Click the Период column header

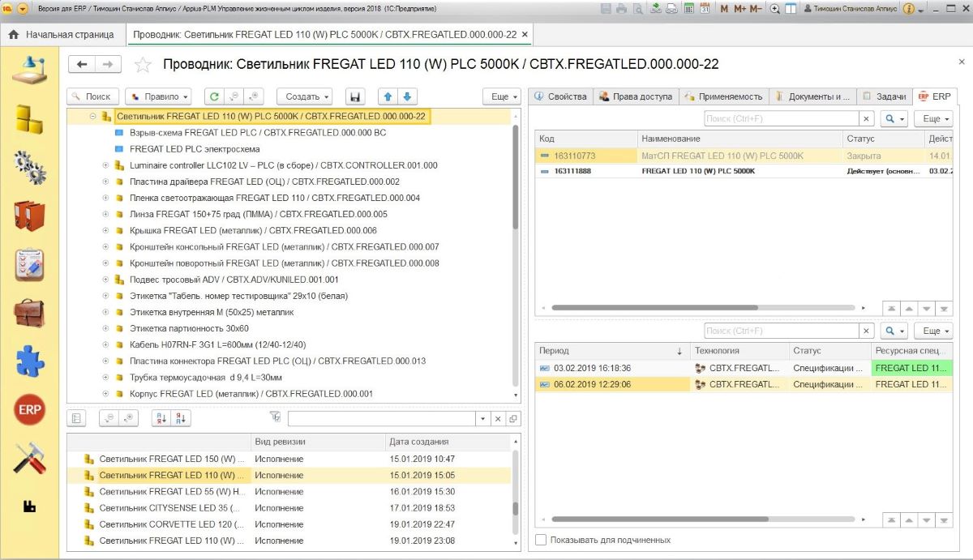[611, 351]
